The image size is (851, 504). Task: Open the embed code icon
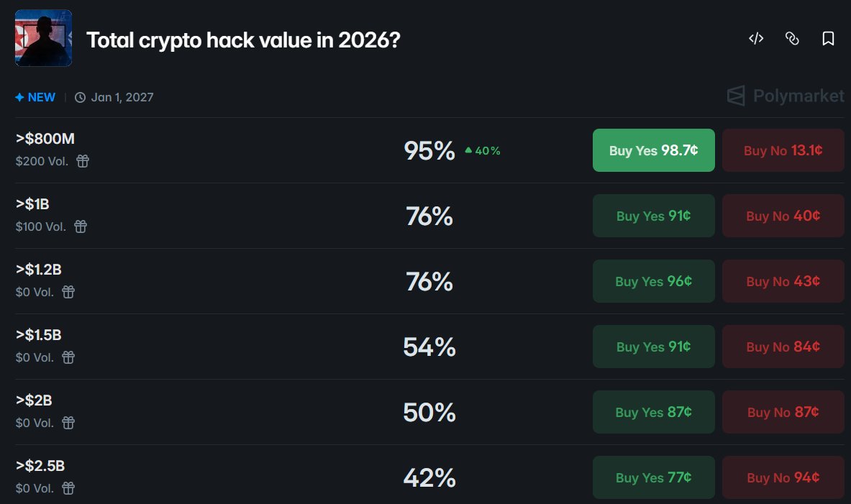pyautogui.click(x=756, y=39)
